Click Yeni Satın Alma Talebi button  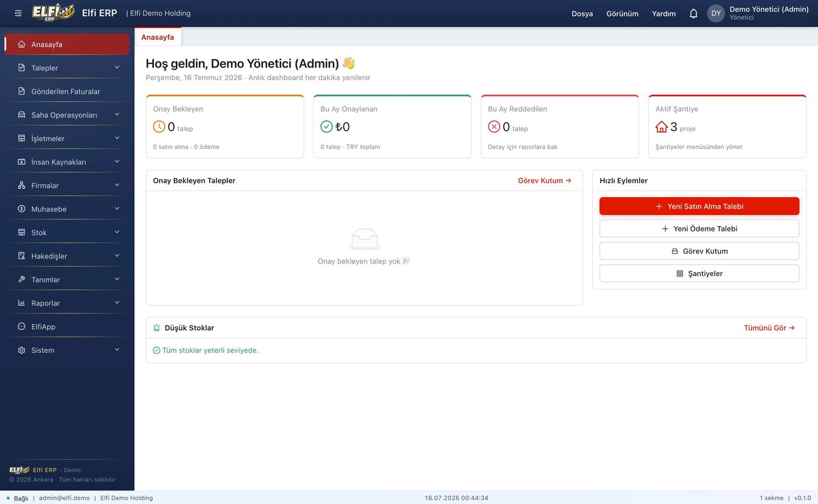click(x=699, y=206)
